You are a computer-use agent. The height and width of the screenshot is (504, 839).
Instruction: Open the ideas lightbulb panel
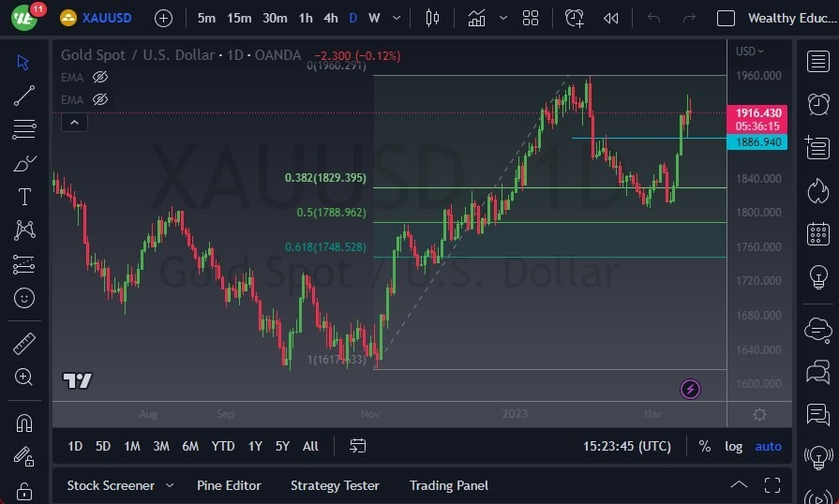(x=818, y=277)
